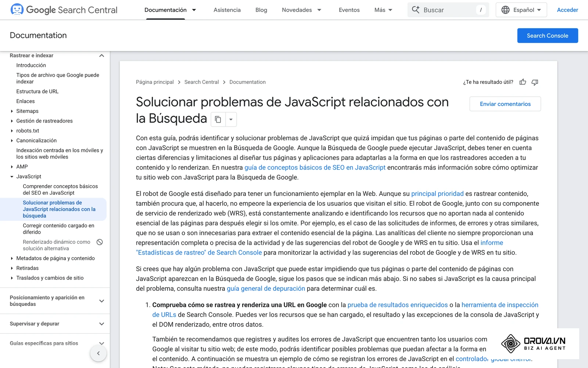Click the search sparkle icon in the search box

pyautogui.click(x=416, y=10)
